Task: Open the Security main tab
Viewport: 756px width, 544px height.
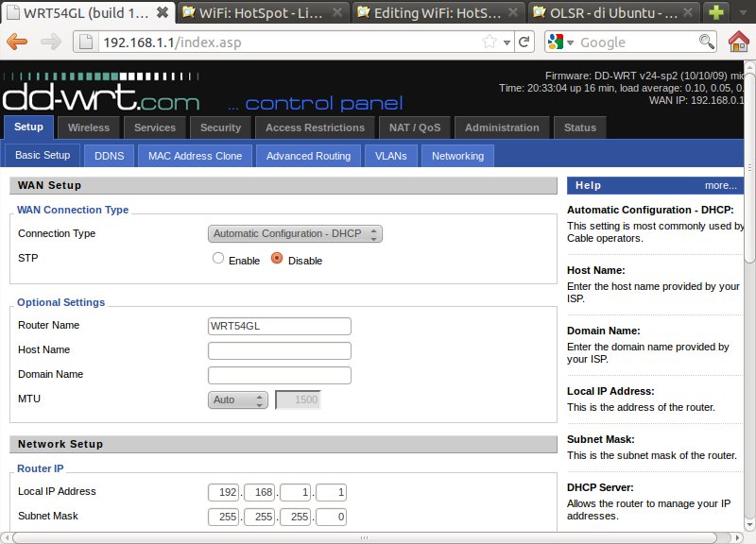Action: pyautogui.click(x=220, y=127)
